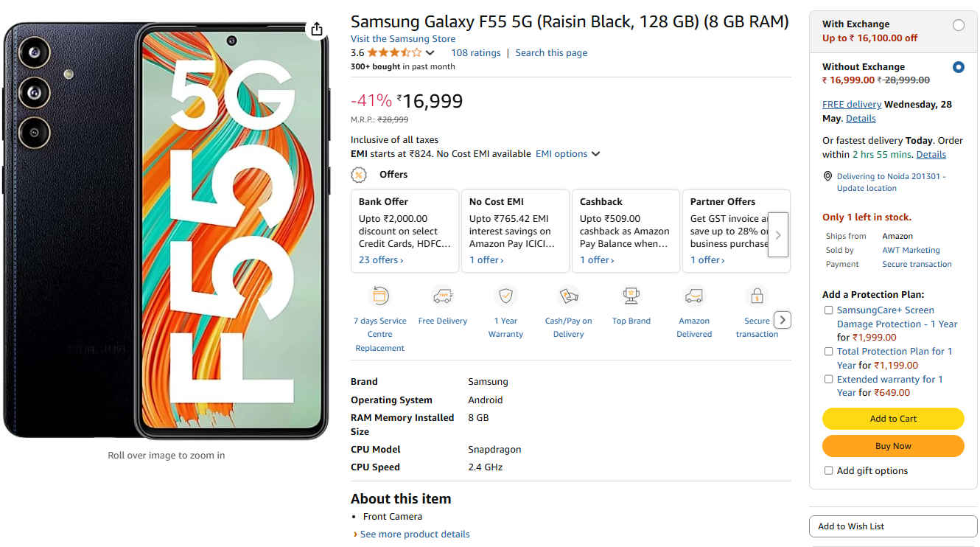This screenshot has height=547, width=980.
Task: Click the Secure transaction lock icon
Action: pos(757,296)
